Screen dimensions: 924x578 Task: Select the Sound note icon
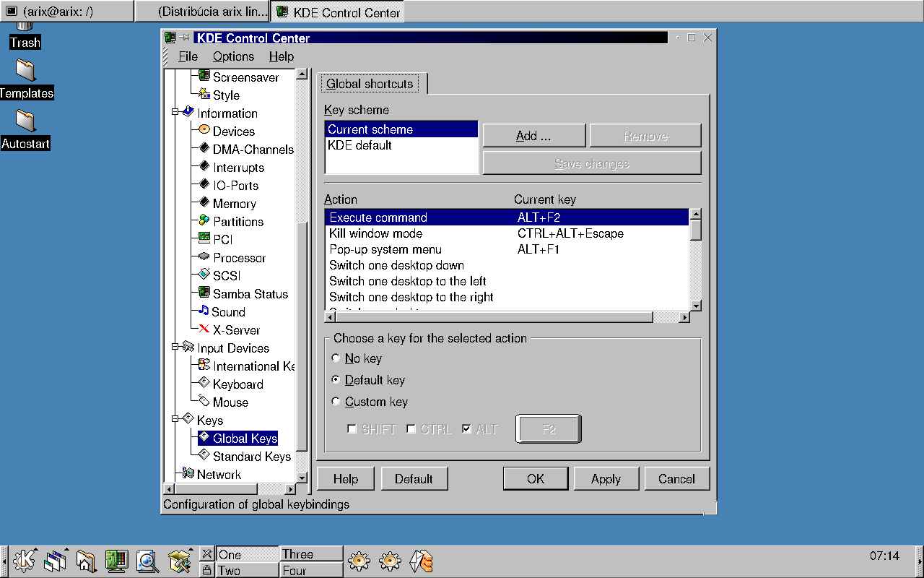point(204,311)
